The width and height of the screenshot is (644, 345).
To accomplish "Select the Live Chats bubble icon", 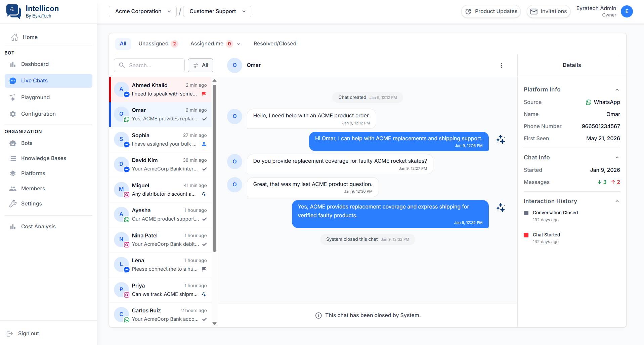I will pyautogui.click(x=13, y=81).
